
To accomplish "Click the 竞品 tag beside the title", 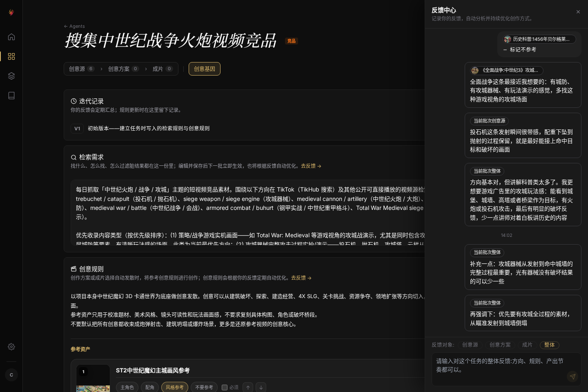I will coord(292,41).
